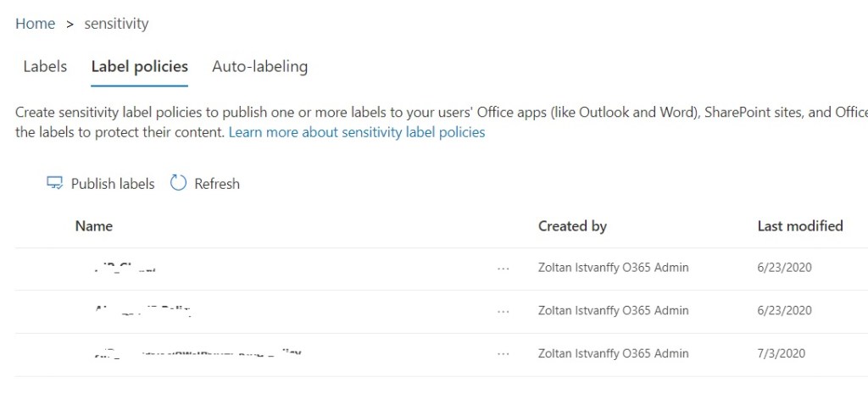Sort by the Name column header

[x=94, y=226]
